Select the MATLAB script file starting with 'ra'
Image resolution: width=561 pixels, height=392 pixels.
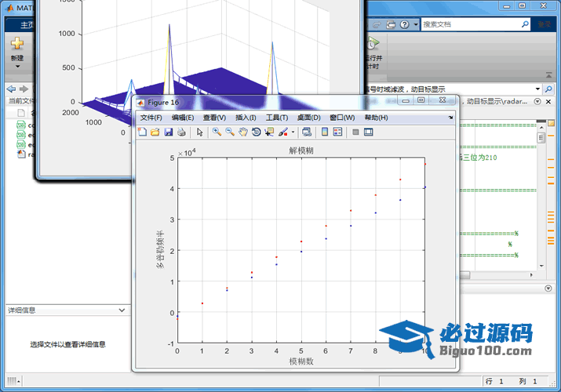point(26,154)
